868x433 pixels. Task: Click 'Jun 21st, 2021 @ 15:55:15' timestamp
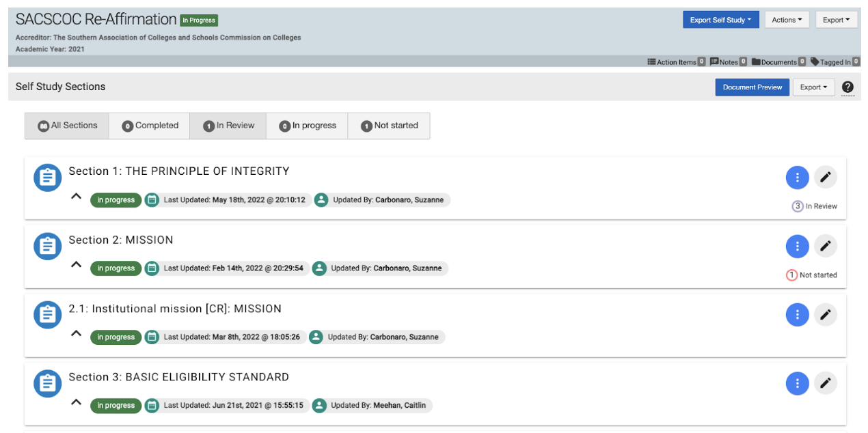258,406
